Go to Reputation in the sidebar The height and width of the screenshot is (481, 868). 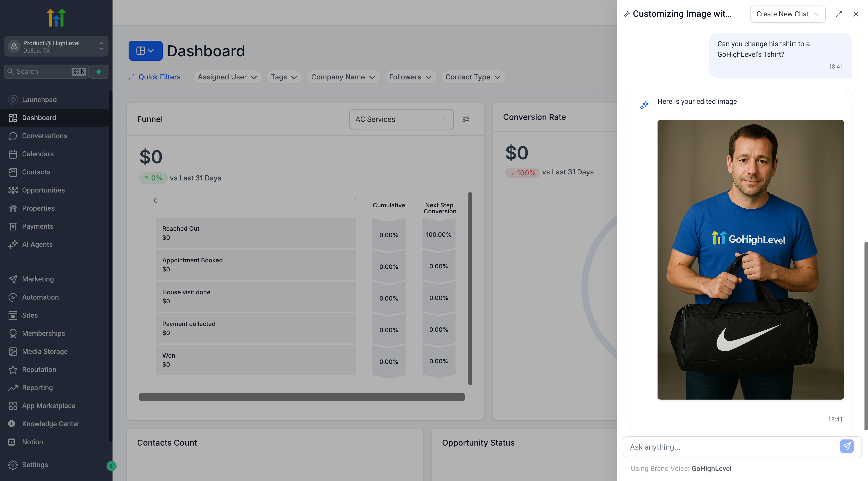click(39, 369)
